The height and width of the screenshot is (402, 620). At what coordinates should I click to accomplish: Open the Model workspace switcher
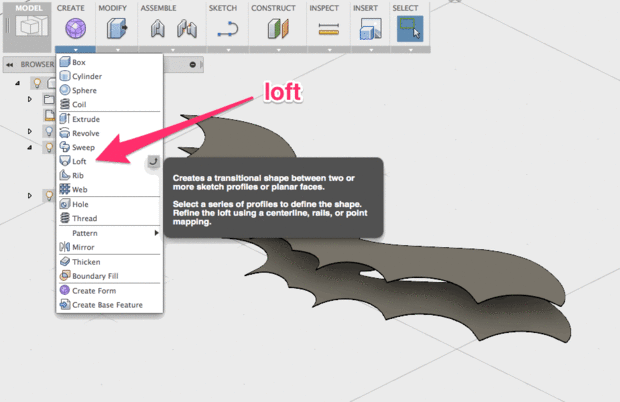(x=28, y=26)
